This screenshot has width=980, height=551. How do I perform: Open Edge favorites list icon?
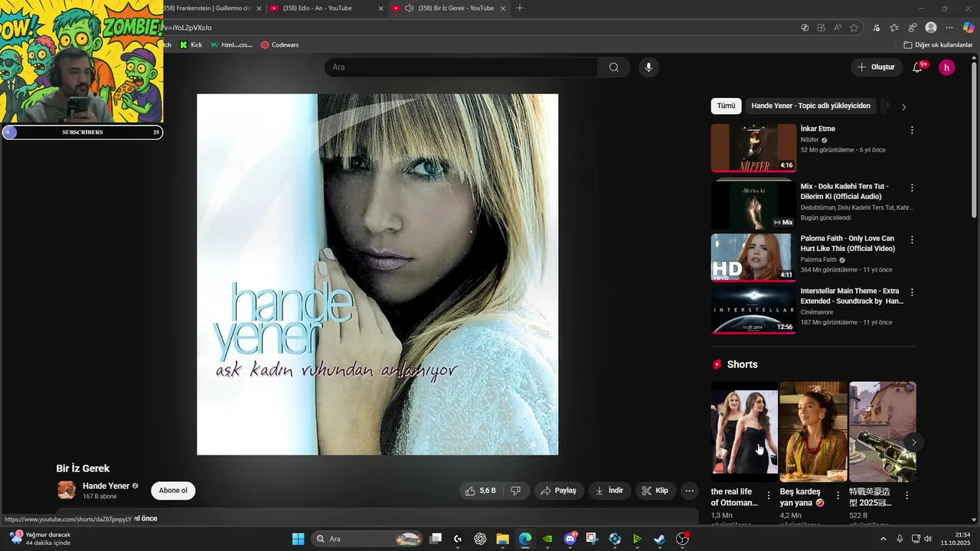coord(893,28)
